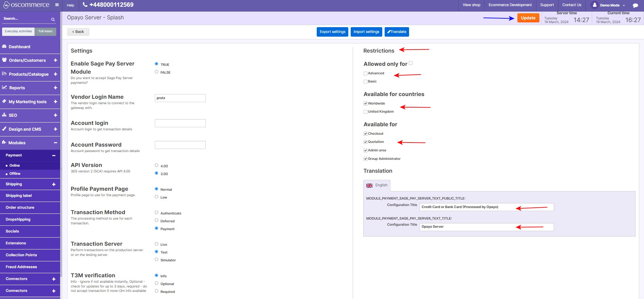Open the View shop link
This screenshot has height=299, width=644.
click(472, 5)
